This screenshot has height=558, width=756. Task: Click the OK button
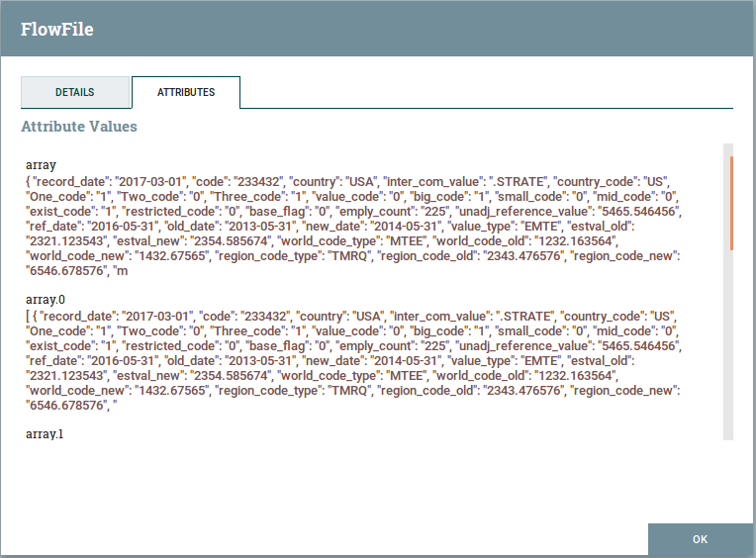click(700, 539)
